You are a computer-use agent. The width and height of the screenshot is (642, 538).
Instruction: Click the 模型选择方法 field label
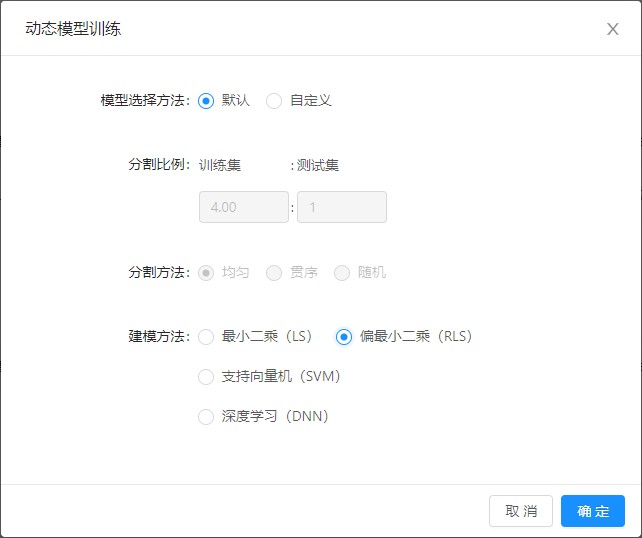click(145, 101)
